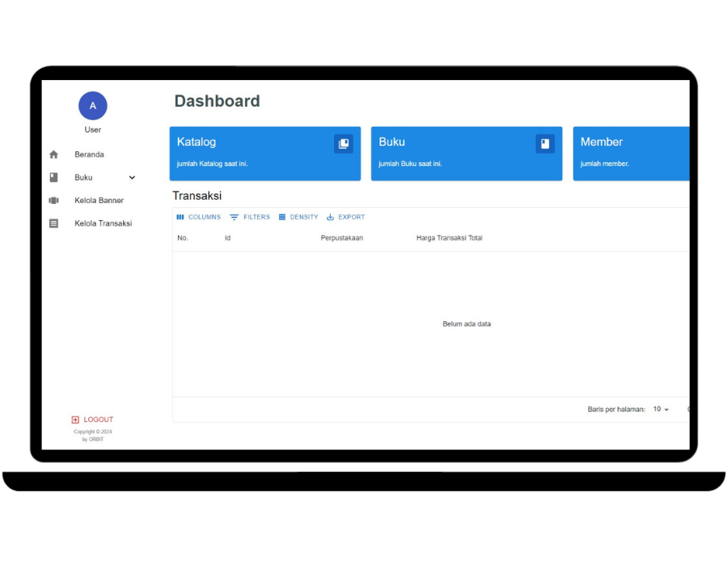This screenshot has width=728, height=565.
Task: Click the home icon beside Beranda
Action: [54, 155]
